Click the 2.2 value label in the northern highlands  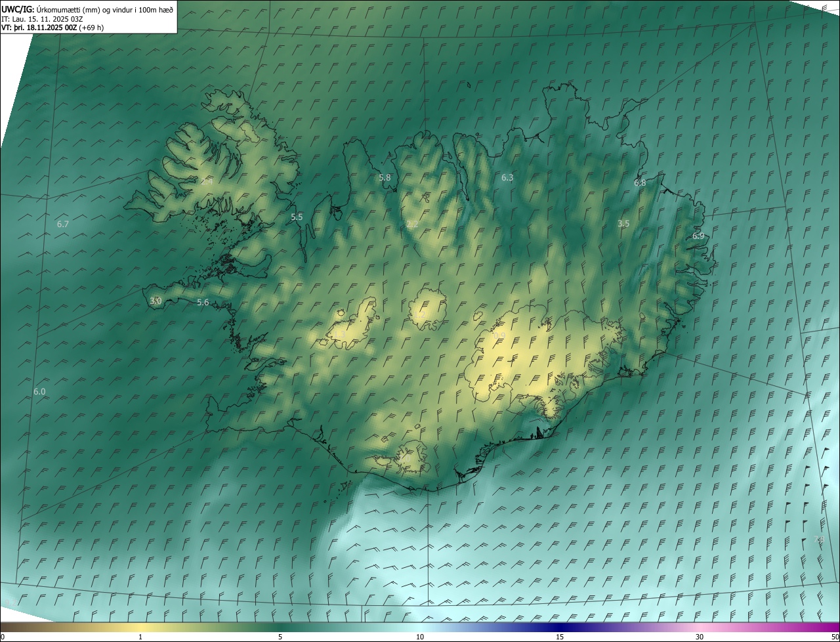[412, 225]
